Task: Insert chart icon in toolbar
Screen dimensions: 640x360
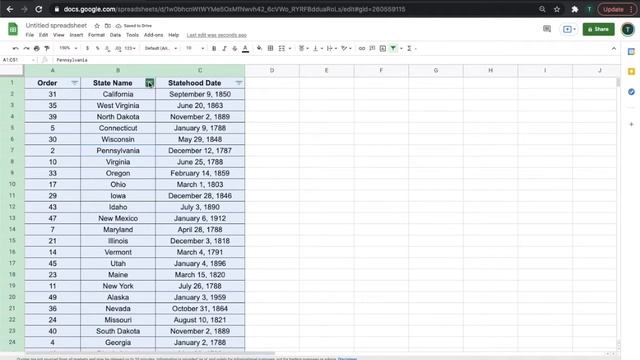Action: (382, 48)
